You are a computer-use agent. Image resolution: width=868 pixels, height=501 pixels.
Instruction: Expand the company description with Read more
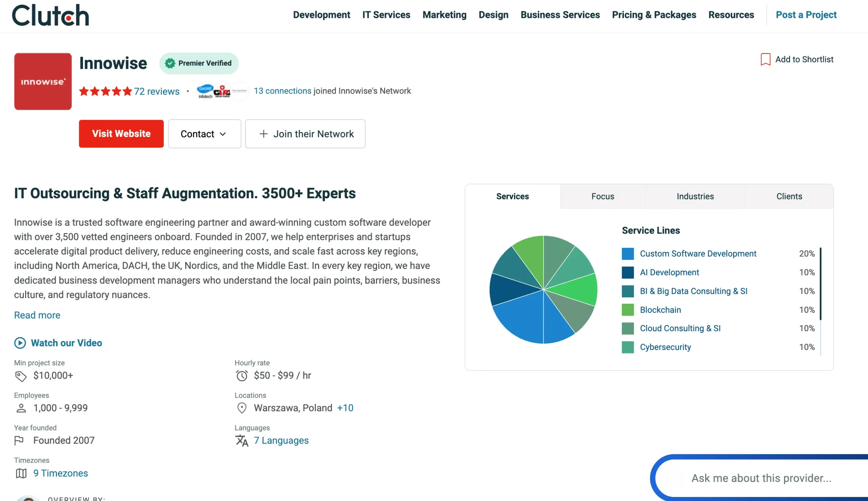point(37,315)
